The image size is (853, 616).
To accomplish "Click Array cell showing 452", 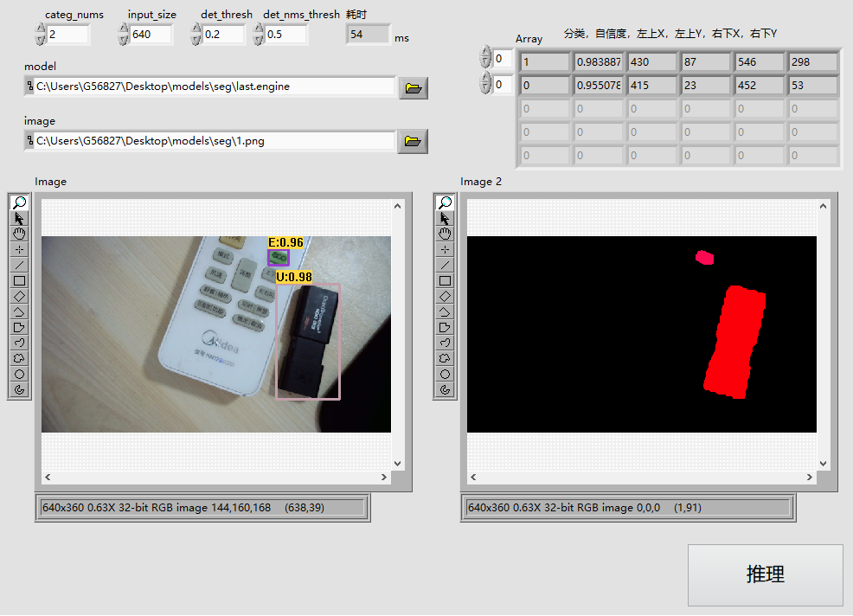I will (x=760, y=86).
